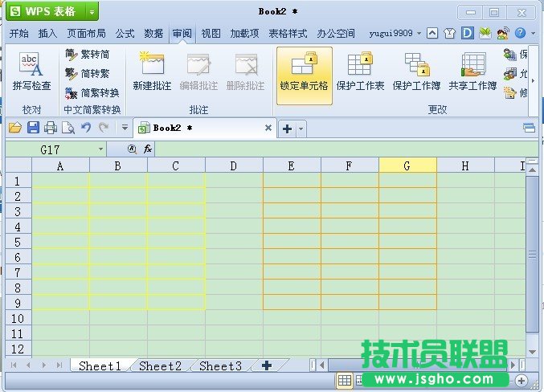Go to first sheet navigation arrow
The width and height of the screenshot is (544, 392).
click(x=14, y=365)
